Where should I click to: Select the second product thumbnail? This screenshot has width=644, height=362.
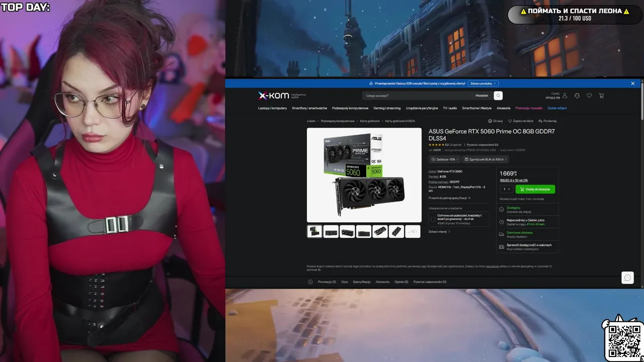tap(331, 231)
